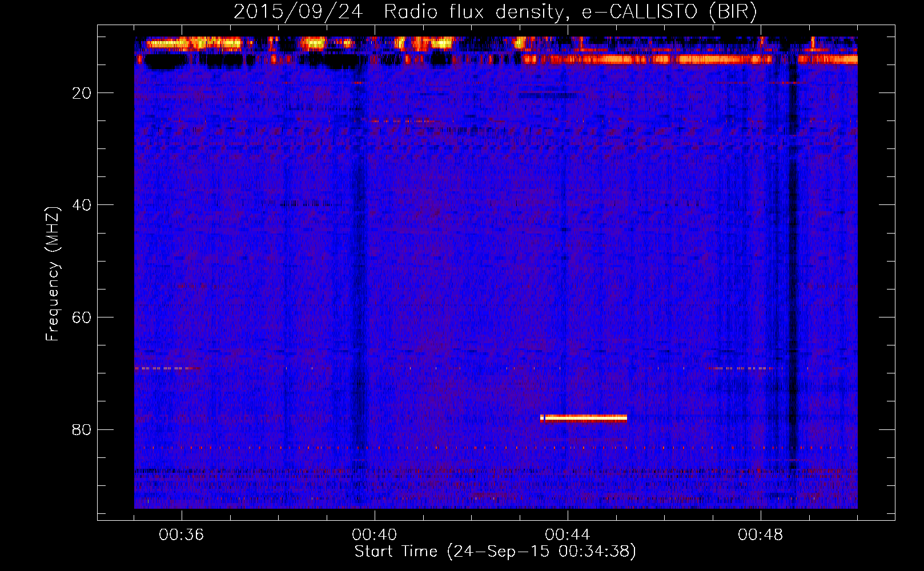Click the 00:40 time tick label
Image resolution: width=924 pixels, height=571 pixels.
pos(375,535)
